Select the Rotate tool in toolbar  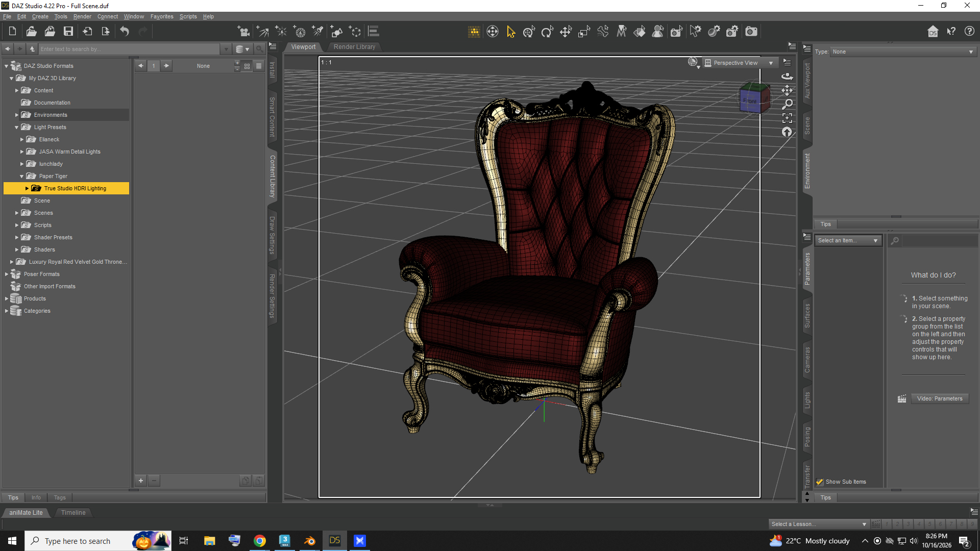click(x=547, y=32)
